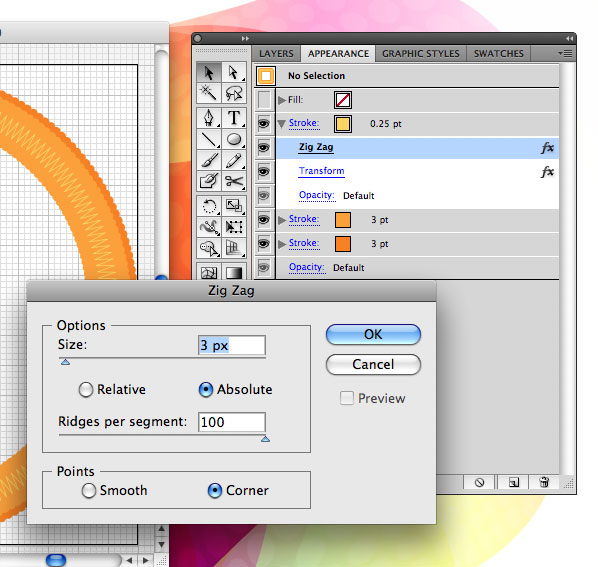Viewport: 598px width, 567px height.
Task: Choose Corner points option
Action: pyautogui.click(x=215, y=491)
